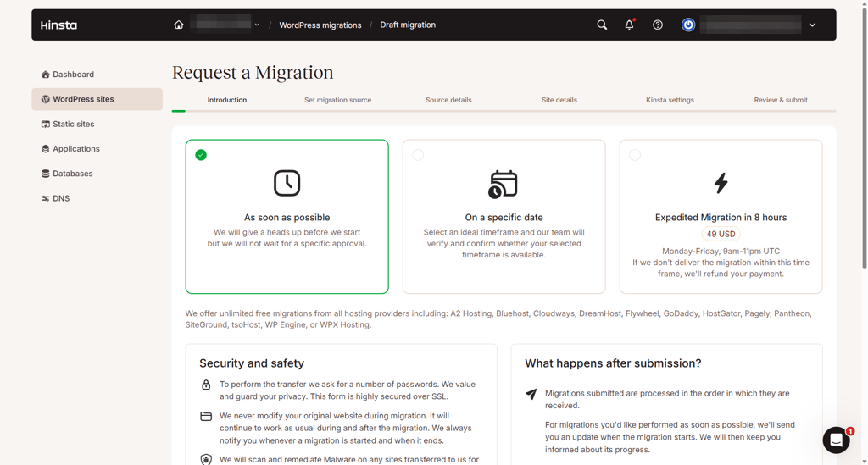Click the Monday-Friday, 9am-11pm UTC text

pyautogui.click(x=721, y=251)
